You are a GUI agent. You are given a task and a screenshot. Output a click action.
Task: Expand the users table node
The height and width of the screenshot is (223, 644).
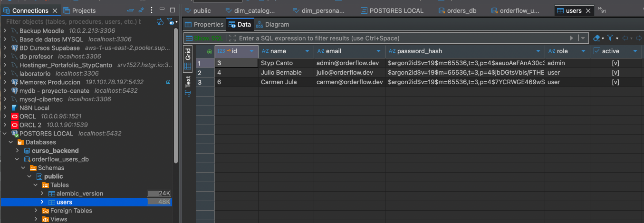click(42, 202)
